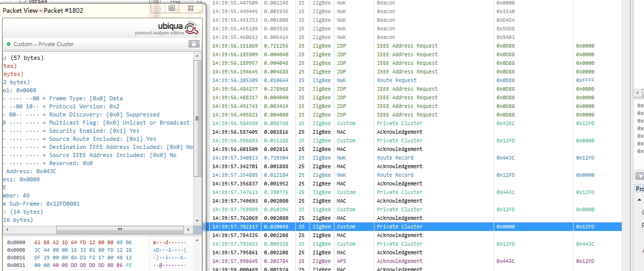Screen dimensions: 644x271
Task: Click hex dump row at offset 0x0016
Action: [97, 258]
